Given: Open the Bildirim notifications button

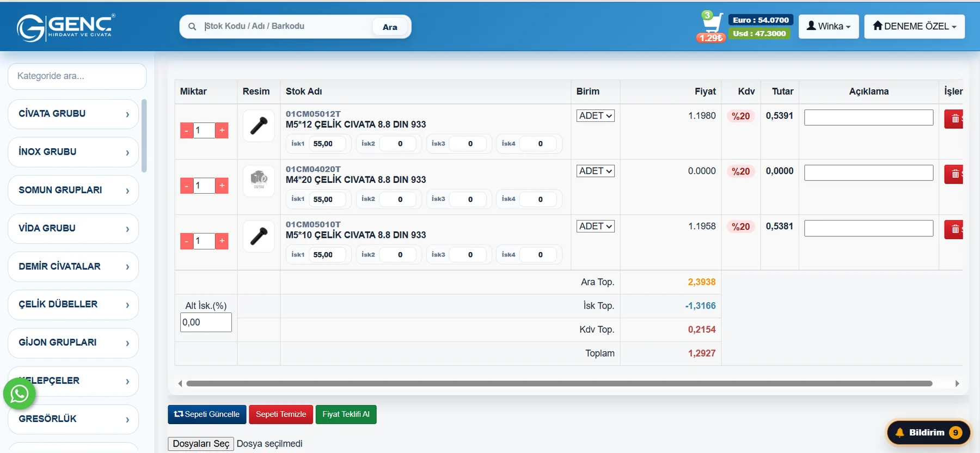Looking at the screenshot, I should (x=929, y=432).
